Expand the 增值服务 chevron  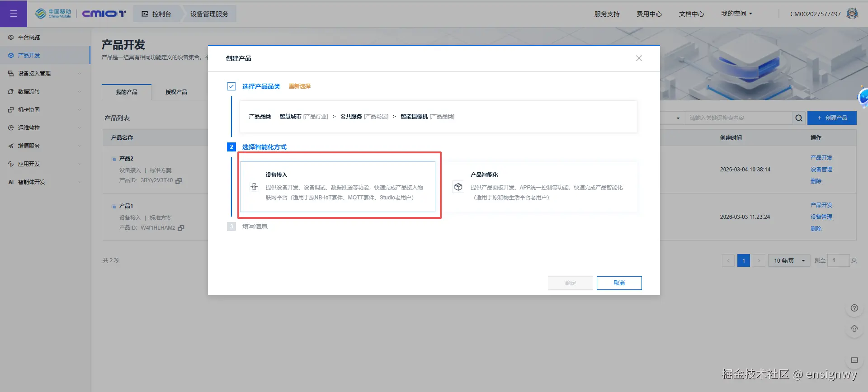[x=80, y=146]
